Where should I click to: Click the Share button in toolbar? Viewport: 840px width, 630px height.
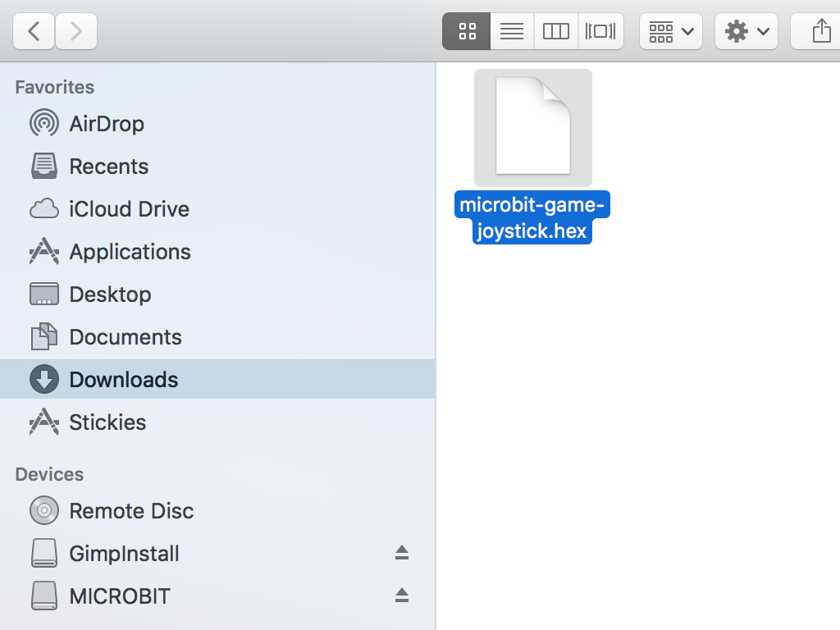pos(819,31)
